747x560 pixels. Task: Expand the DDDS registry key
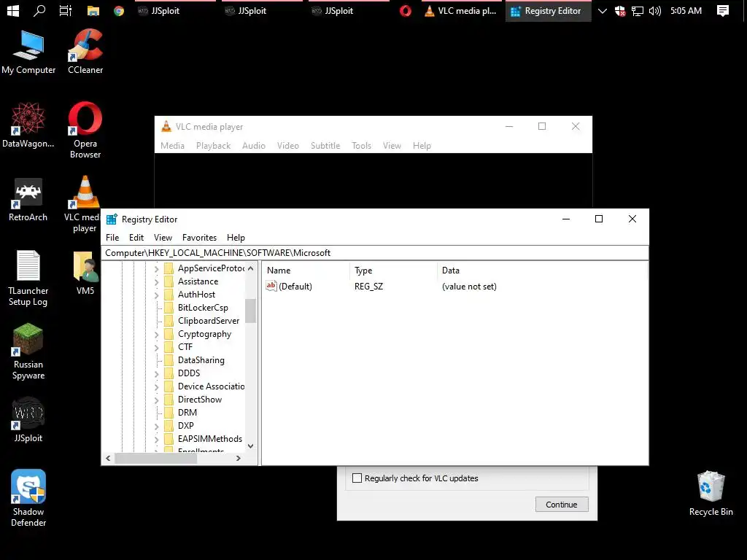(x=156, y=374)
